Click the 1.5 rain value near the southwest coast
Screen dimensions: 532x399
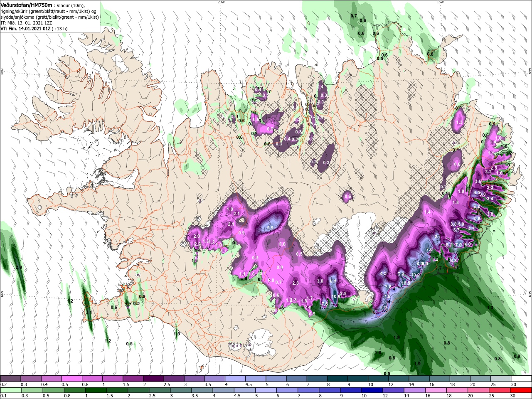[x=177, y=334]
